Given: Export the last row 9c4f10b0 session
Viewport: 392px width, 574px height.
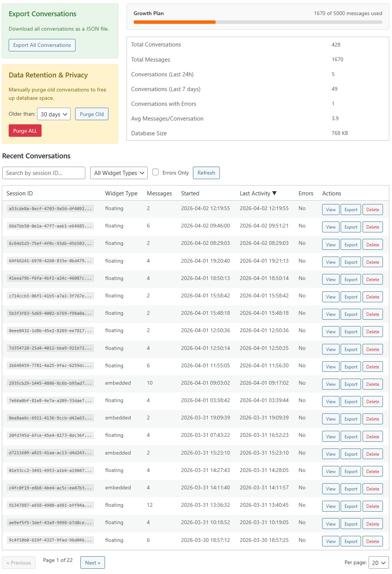Looking at the screenshot, I should click(351, 542).
